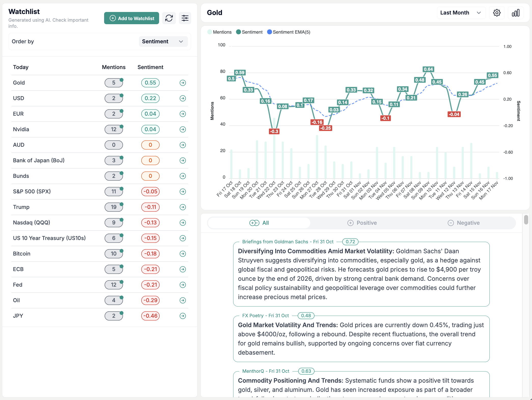532x400 pixels.
Task: Open the Briefings from Goldman Sachs article
Action: click(x=361, y=274)
